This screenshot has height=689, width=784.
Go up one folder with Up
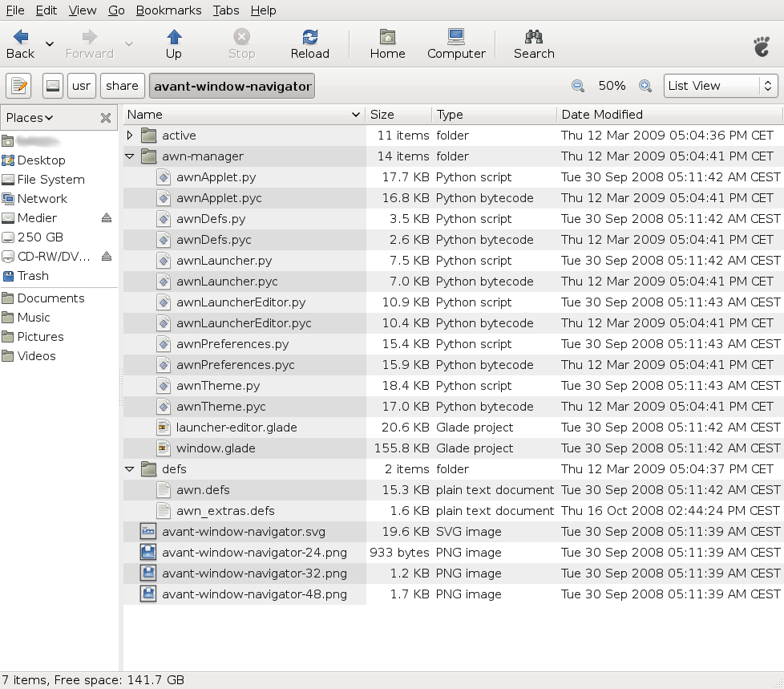click(173, 44)
